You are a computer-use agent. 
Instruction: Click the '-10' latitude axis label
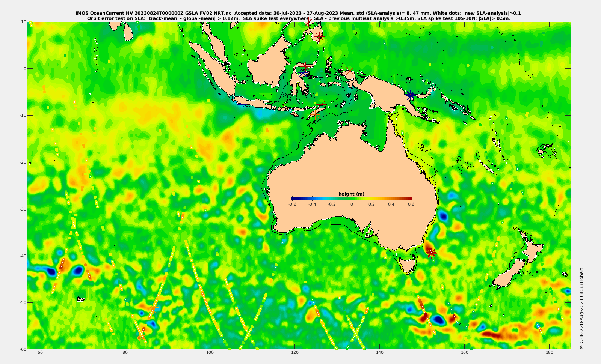pos(23,115)
